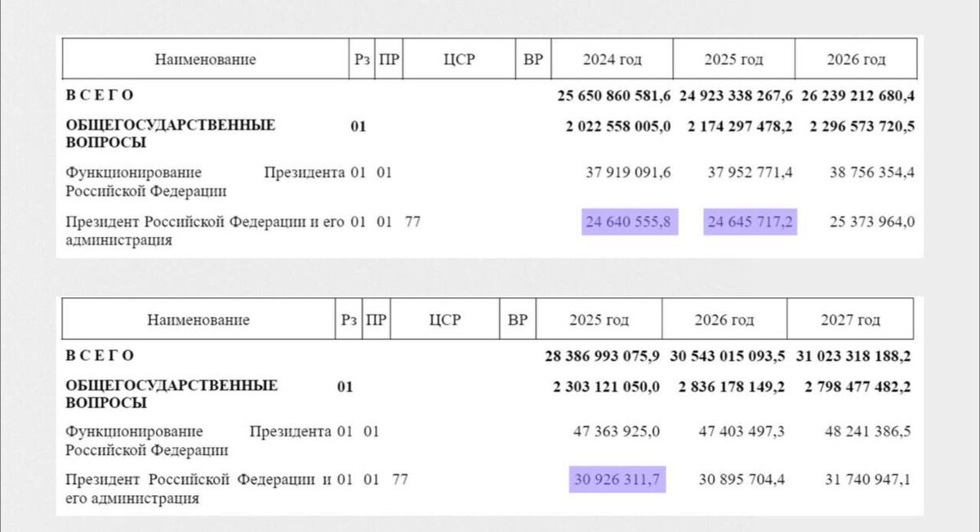Viewport: 980px width, 532px height.
Task: Click the top table's ВСЕГО row label
Action: [x=99, y=95]
